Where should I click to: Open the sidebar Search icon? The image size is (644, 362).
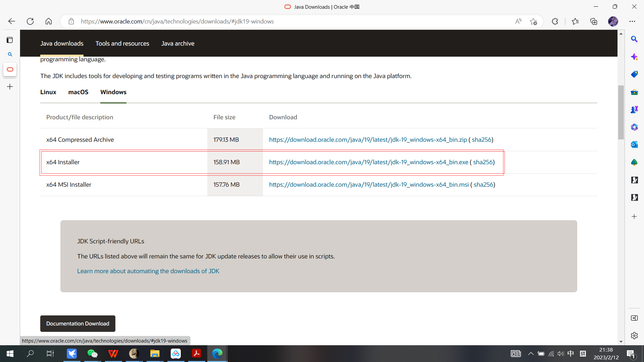coord(634,39)
